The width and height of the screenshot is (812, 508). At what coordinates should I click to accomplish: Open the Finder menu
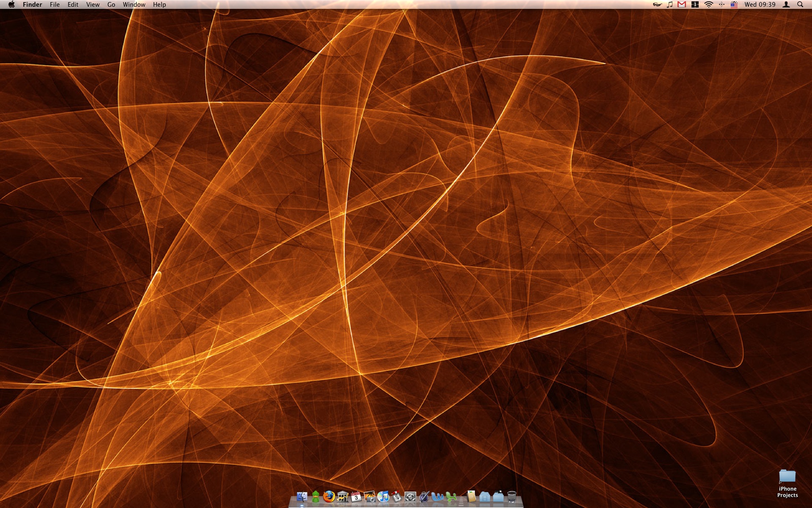[33, 5]
